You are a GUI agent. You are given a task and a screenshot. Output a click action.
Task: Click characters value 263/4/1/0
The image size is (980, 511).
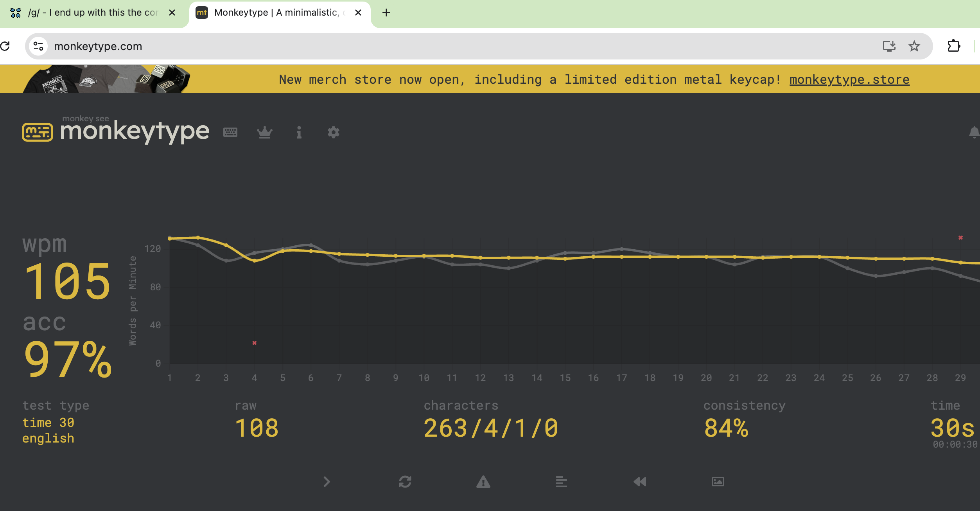[x=491, y=428]
